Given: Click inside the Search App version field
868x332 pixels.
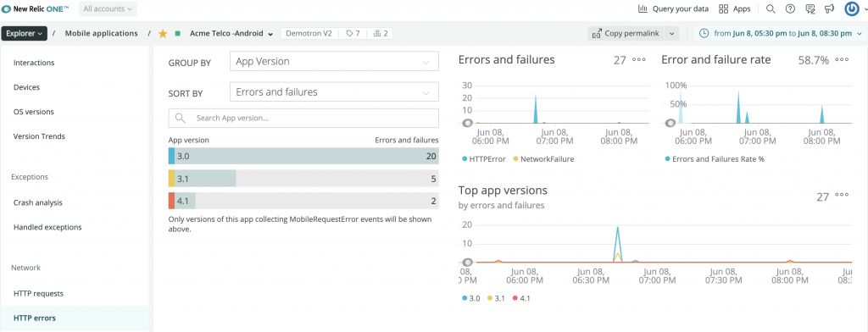Looking at the screenshot, I should [303, 118].
